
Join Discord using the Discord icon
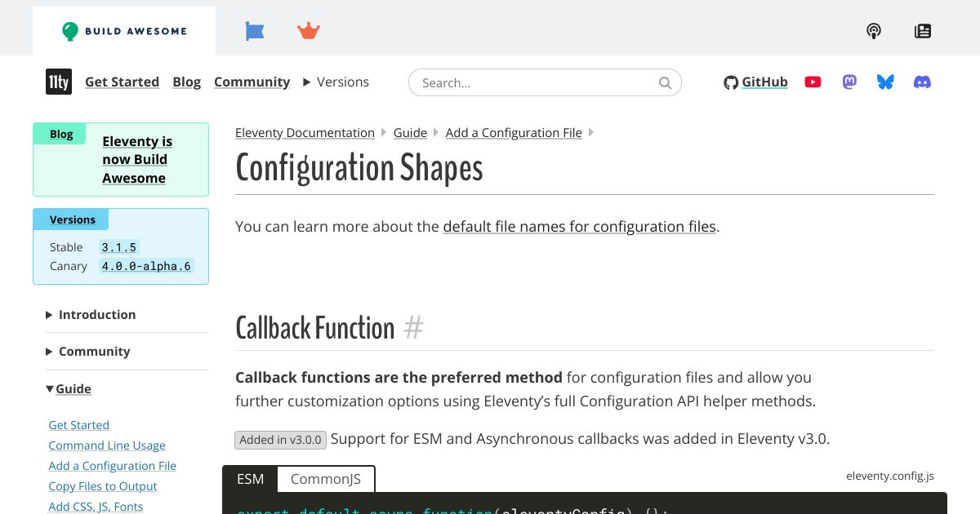(x=922, y=82)
